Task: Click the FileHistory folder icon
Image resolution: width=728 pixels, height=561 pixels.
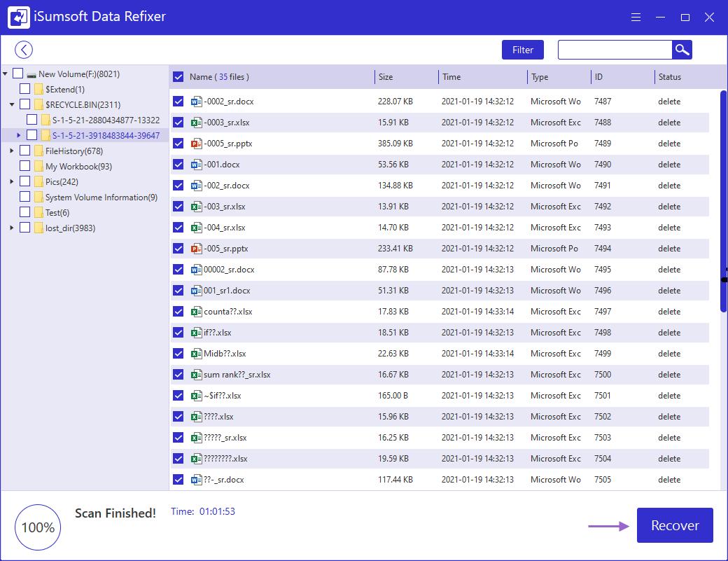Action: 38,151
